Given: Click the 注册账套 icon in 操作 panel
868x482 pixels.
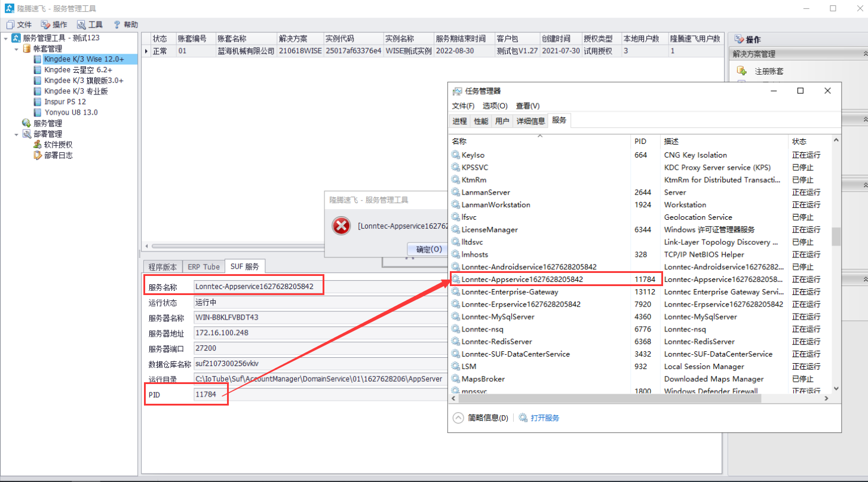Looking at the screenshot, I should [742, 71].
